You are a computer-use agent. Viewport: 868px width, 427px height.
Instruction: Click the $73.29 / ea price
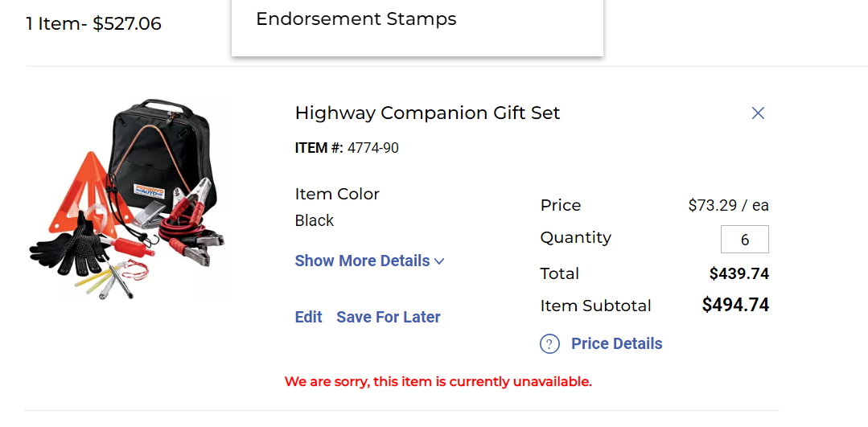point(728,205)
